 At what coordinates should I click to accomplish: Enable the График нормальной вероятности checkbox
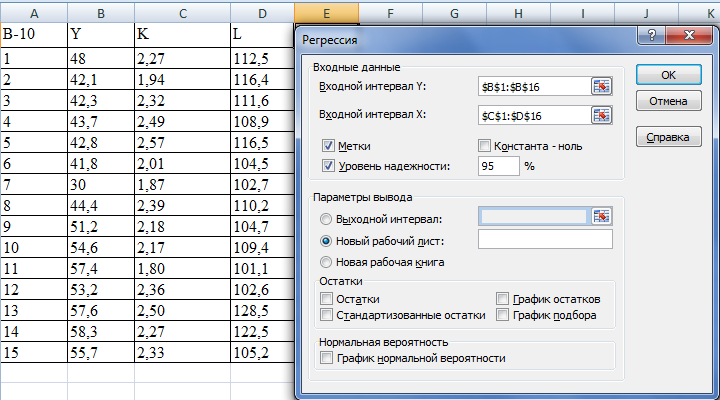pyautogui.click(x=326, y=358)
